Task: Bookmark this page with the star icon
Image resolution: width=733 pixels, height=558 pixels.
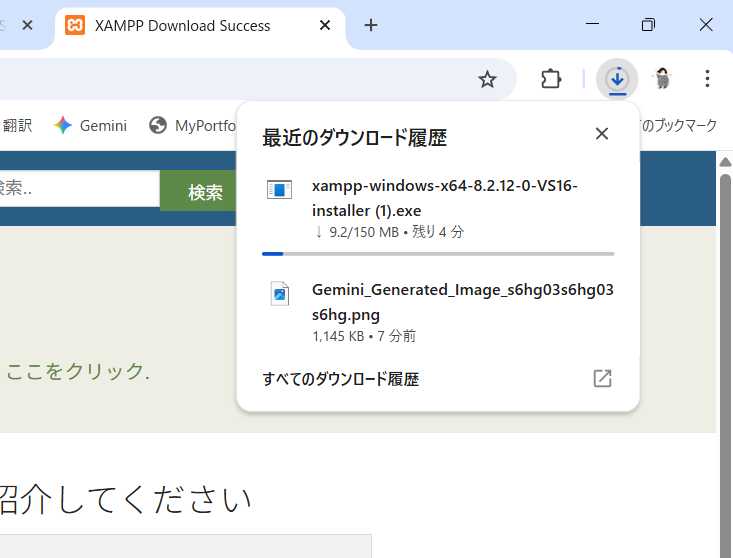Action: 487,79
